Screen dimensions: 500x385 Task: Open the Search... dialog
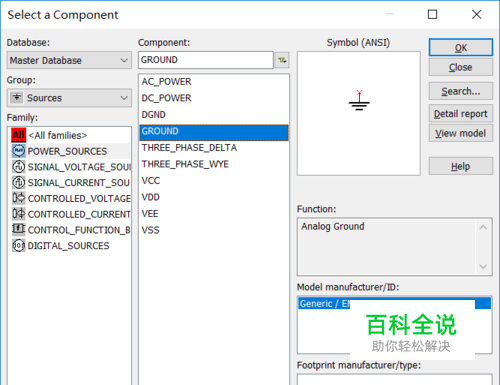point(461,91)
